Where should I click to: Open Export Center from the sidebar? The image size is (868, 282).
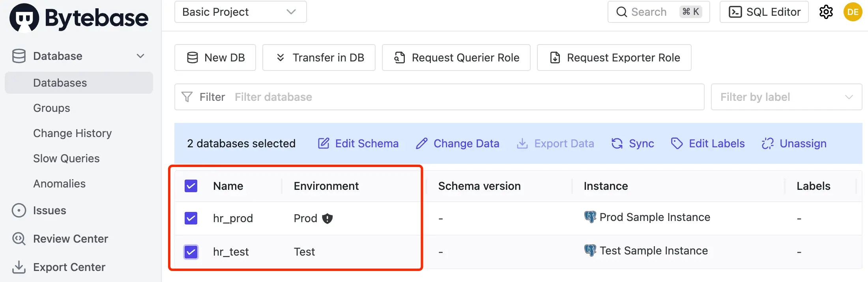[x=69, y=267]
